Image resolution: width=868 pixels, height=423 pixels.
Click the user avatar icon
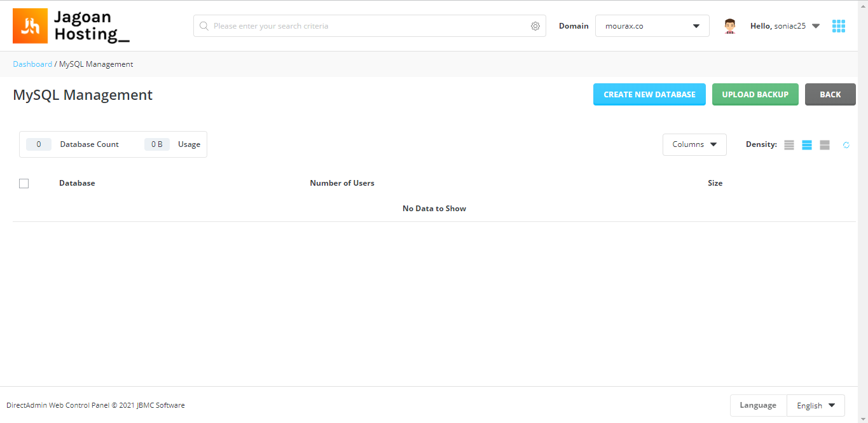[730, 26]
